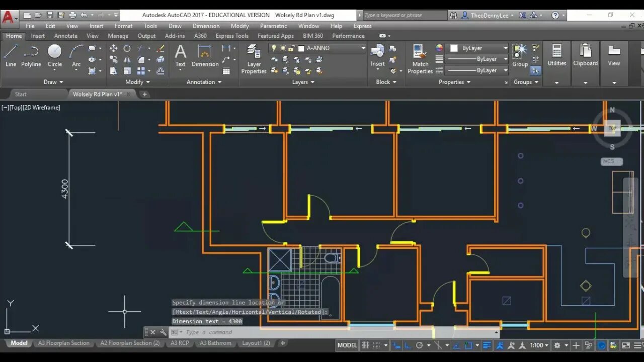Image resolution: width=644 pixels, height=362 pixels.
Task: Click the Save icon in quick access toolbar
Action: (x=50, y=16)
